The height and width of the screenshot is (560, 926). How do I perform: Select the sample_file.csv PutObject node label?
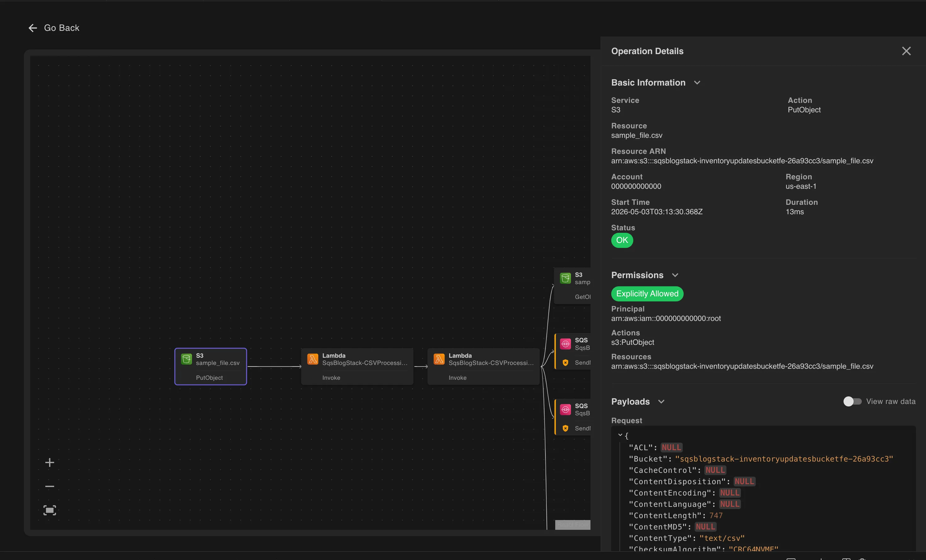pos(217,363)
